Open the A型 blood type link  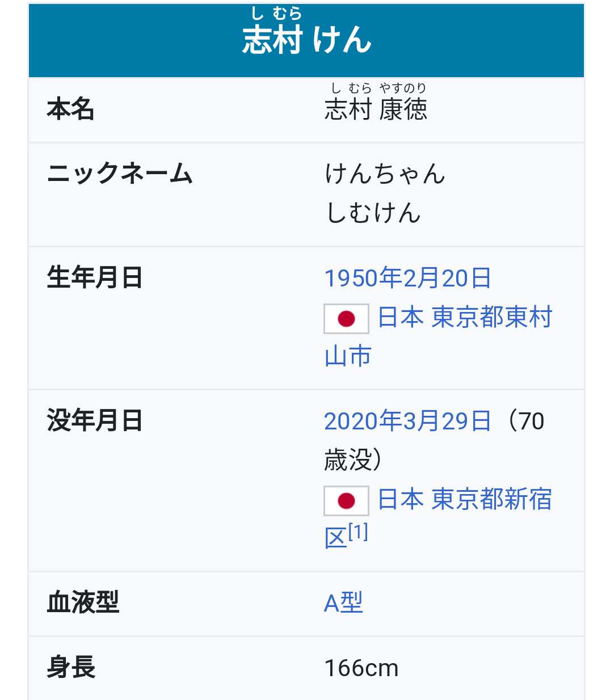click(343, 602)
